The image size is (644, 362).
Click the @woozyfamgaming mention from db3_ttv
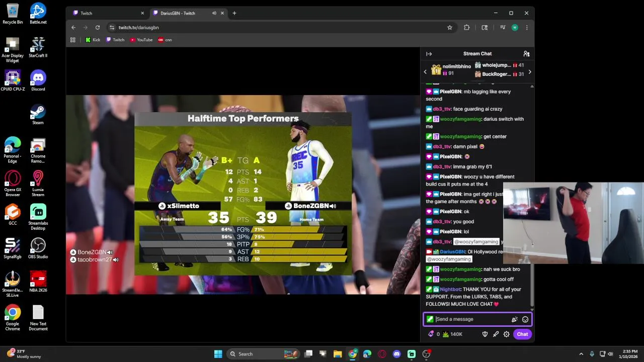tap(476, 242)
